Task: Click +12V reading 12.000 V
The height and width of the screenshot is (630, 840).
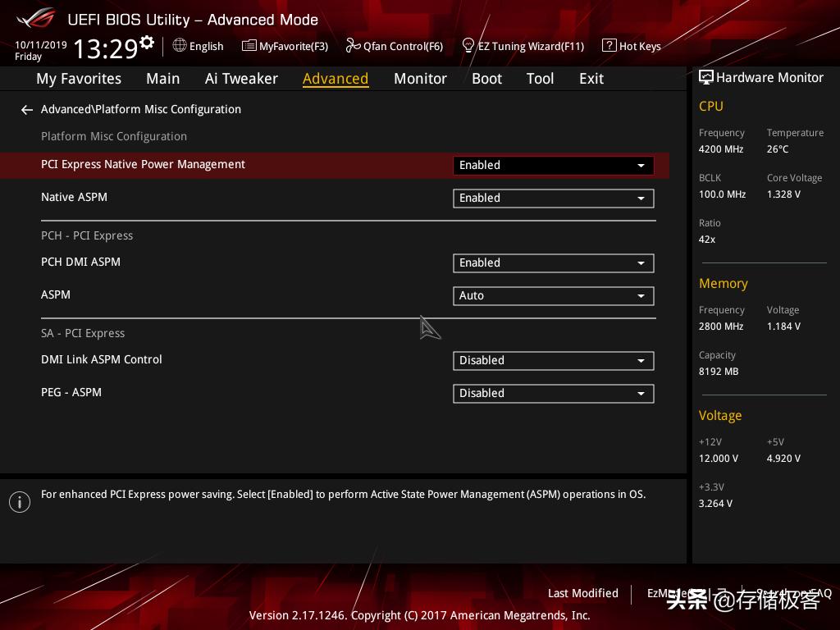Action: coord(719,459)
